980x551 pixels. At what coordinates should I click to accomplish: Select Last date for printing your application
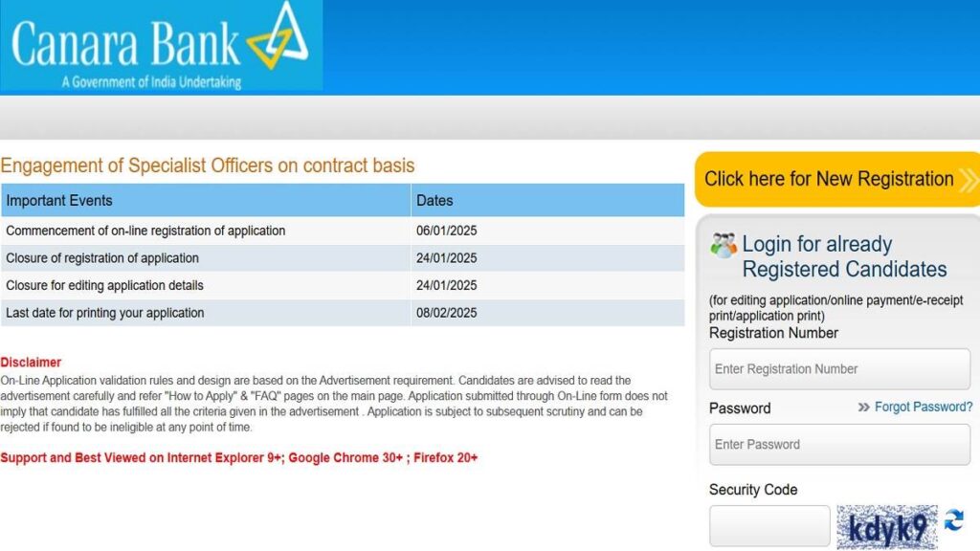point(105,313)
